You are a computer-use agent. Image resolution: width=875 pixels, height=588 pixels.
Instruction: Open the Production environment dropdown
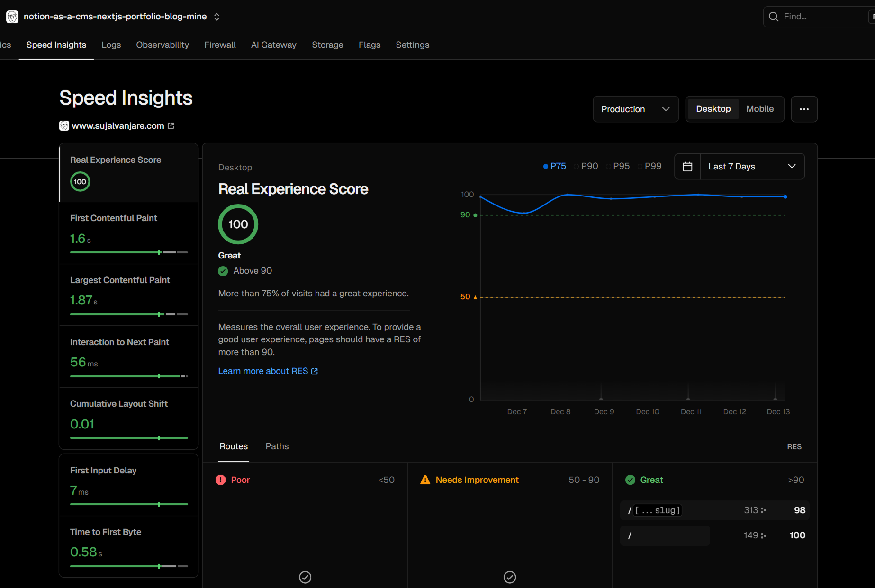[635, 109]
